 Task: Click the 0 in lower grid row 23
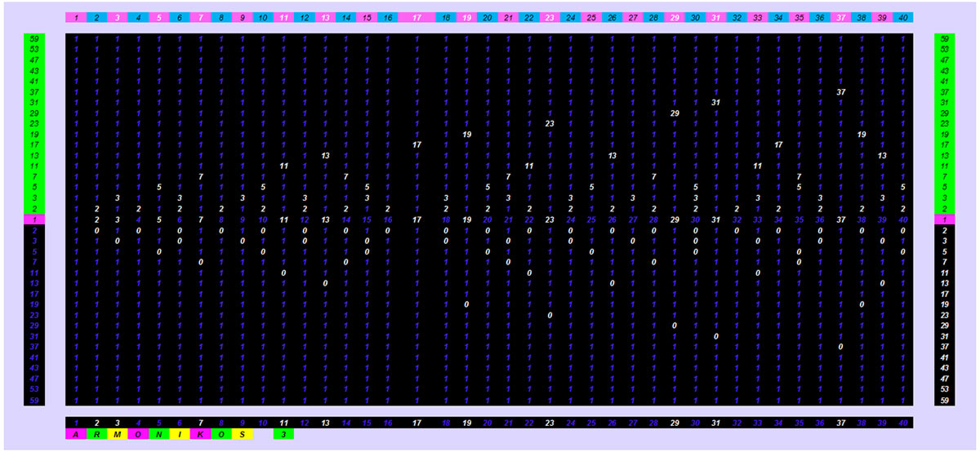[x=550, y=315]
